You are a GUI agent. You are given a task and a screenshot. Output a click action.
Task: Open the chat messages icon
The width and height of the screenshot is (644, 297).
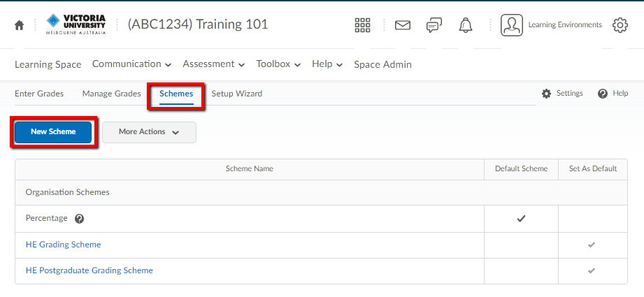pyautogui.click(x=434, y=25)
